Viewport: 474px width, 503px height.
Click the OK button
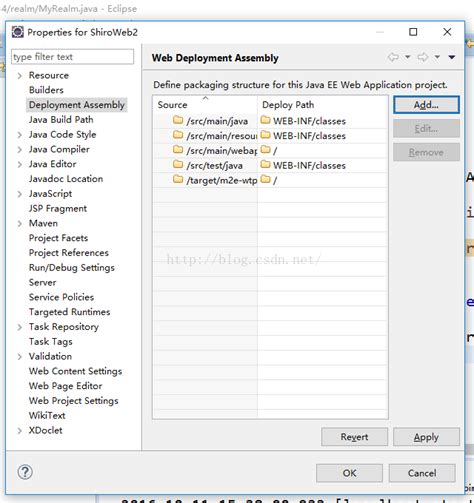(x=349, y=473)
